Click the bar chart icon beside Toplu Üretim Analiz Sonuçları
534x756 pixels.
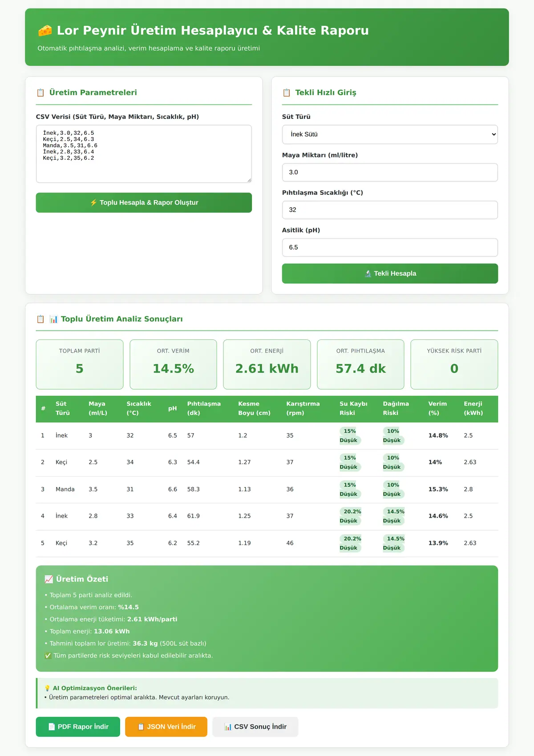pyautogui.click(x=53, y=319)
